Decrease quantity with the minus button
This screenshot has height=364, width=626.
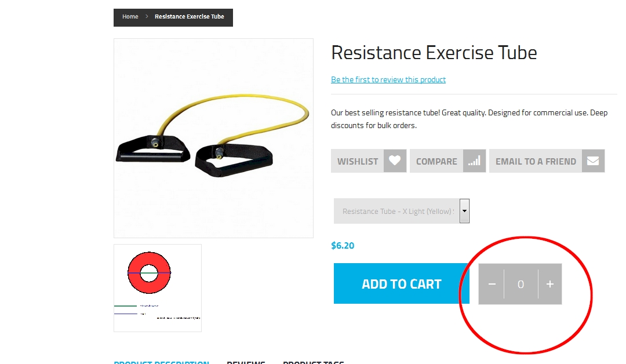[x=492, y=284]
